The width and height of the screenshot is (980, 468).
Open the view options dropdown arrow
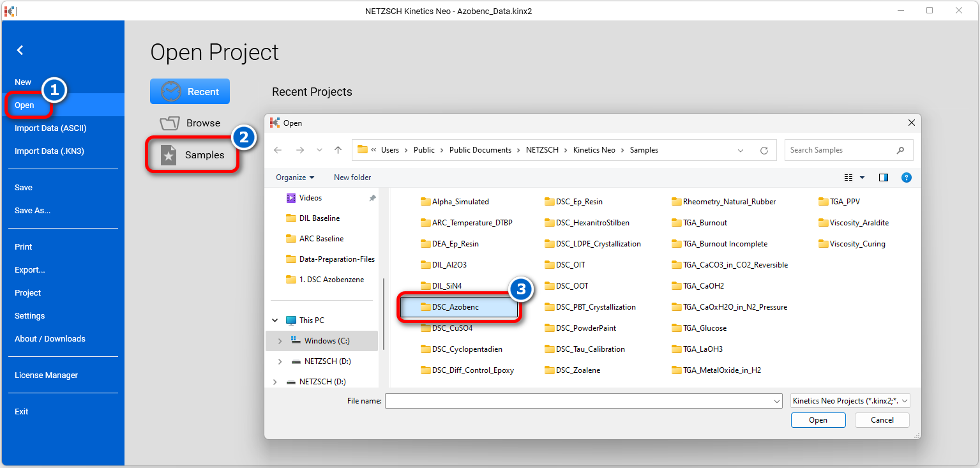(x=862, y=177)
